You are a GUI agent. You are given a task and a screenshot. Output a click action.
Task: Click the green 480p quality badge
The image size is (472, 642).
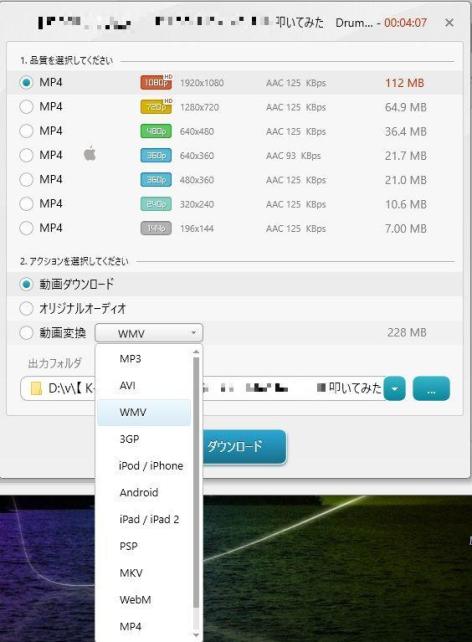[x=156, y=131]
